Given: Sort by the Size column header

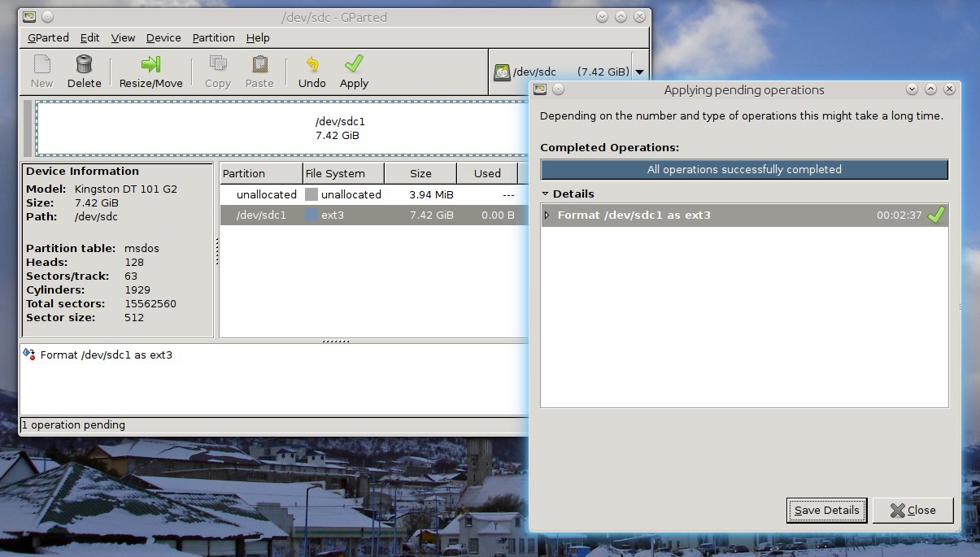Looking at the screenshot, I should (420, 173).
